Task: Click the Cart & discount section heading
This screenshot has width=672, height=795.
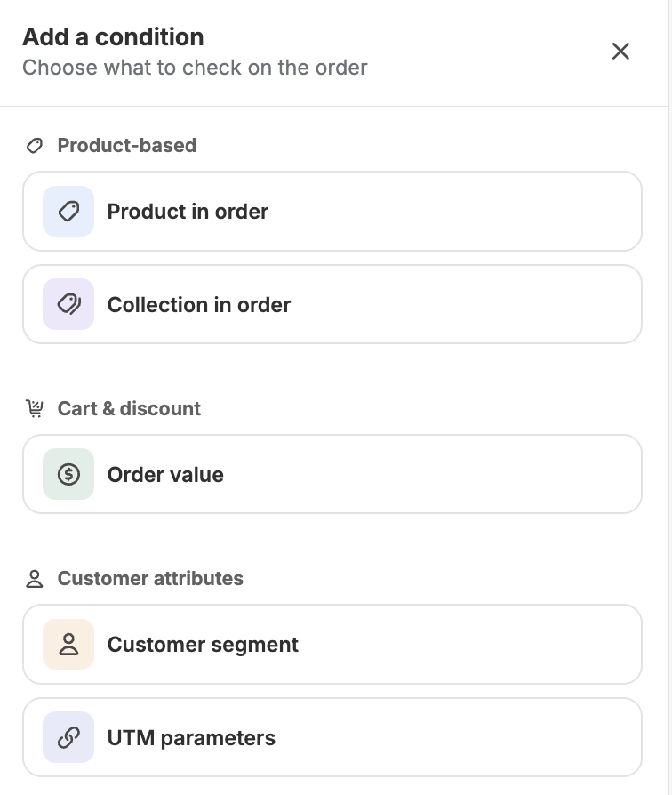Action: 129,408
